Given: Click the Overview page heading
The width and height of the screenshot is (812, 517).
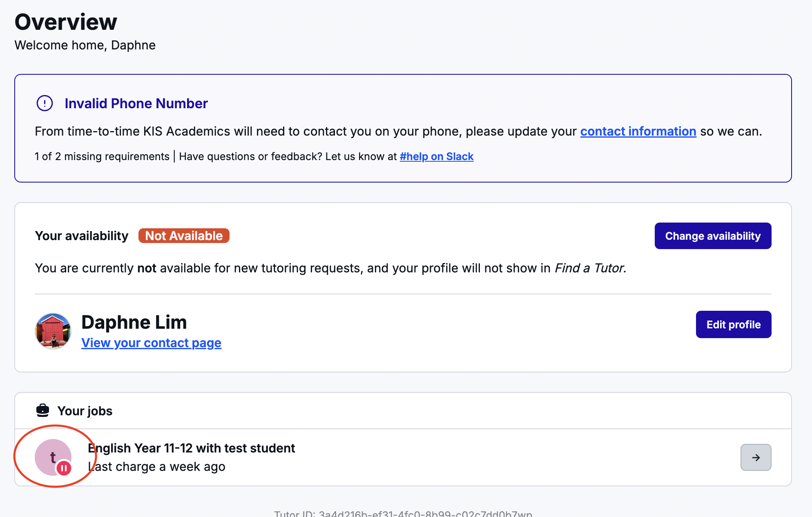Looking at the screenshot, I should pos(65,21).
